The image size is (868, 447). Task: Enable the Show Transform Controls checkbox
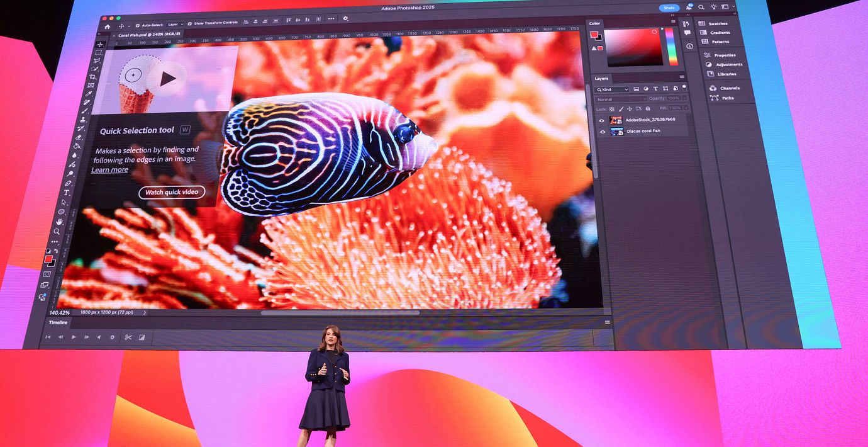[190, 23]
